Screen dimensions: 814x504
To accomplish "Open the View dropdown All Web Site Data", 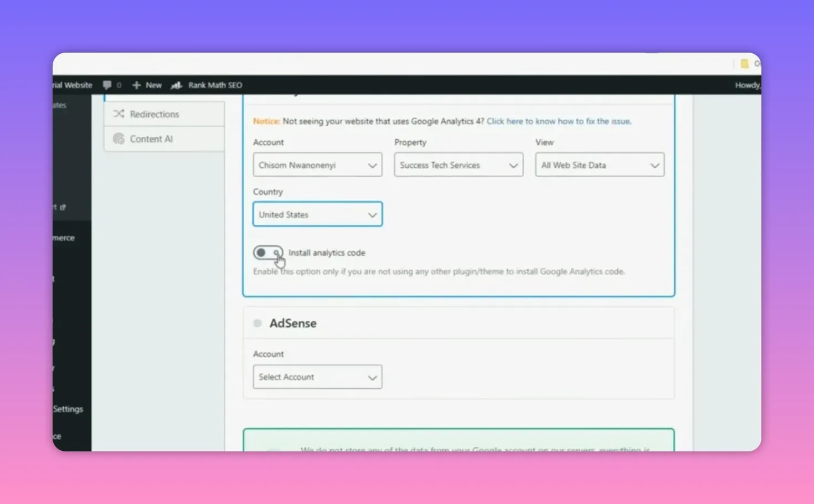I will pos(599,164).
